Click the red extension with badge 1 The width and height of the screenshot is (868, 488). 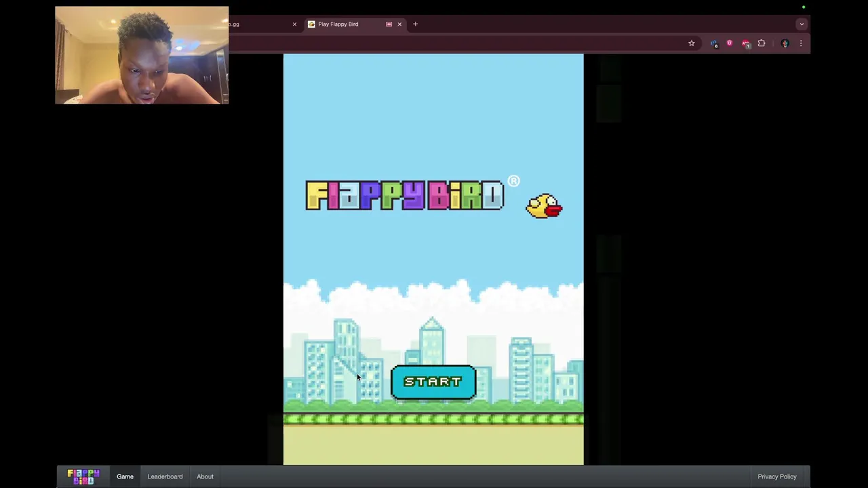pyautogui.click(x=746, y=43)
